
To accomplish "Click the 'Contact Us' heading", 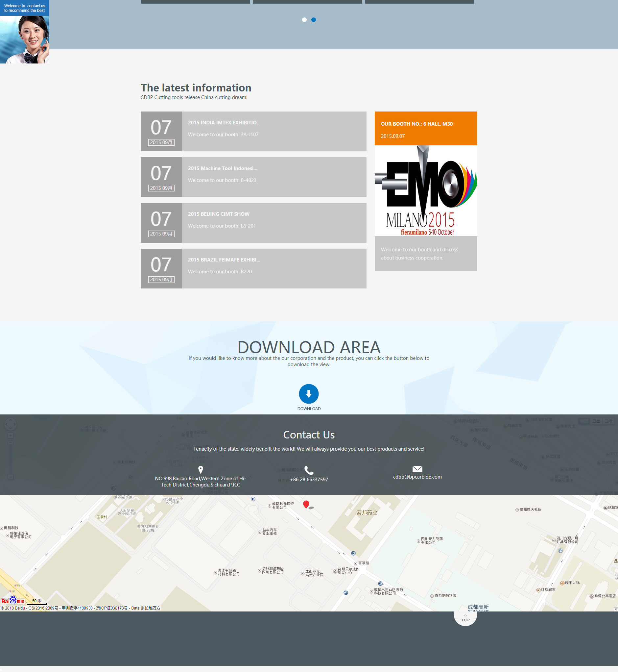I will click(309, 435).
